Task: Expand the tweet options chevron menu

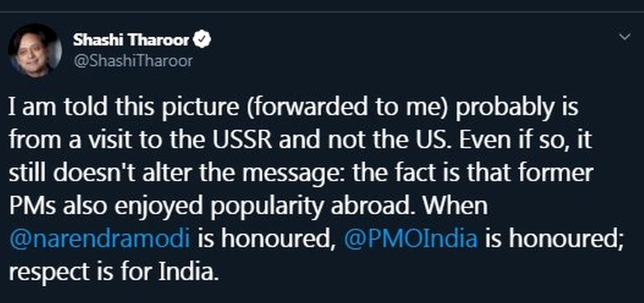Action: tap(625, 37)
